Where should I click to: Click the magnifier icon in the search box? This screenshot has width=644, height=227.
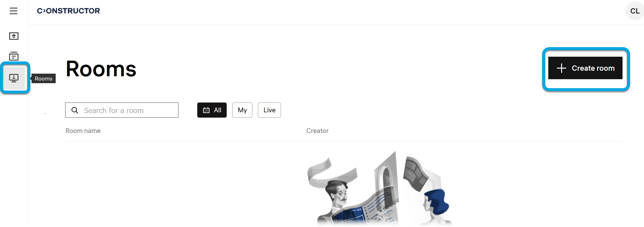tap(75, 110)
